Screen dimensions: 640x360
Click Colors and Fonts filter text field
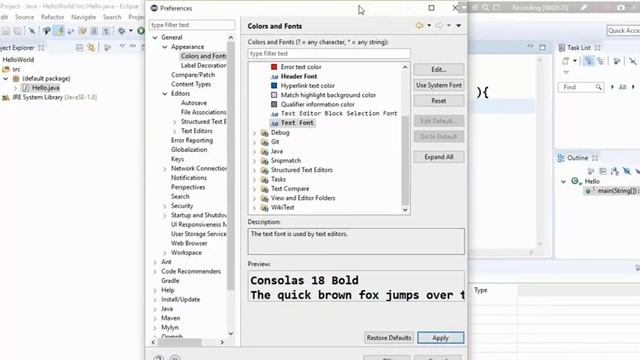tap(329, 53)
